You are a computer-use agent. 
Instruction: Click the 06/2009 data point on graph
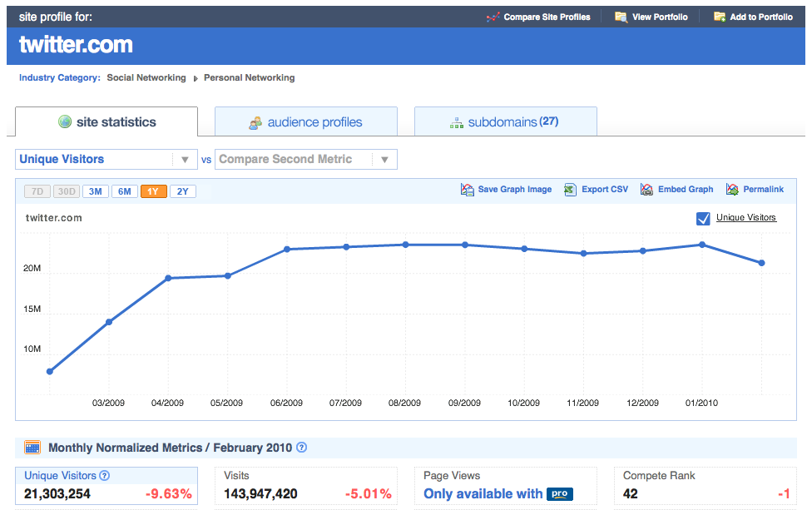pos(287,249)
